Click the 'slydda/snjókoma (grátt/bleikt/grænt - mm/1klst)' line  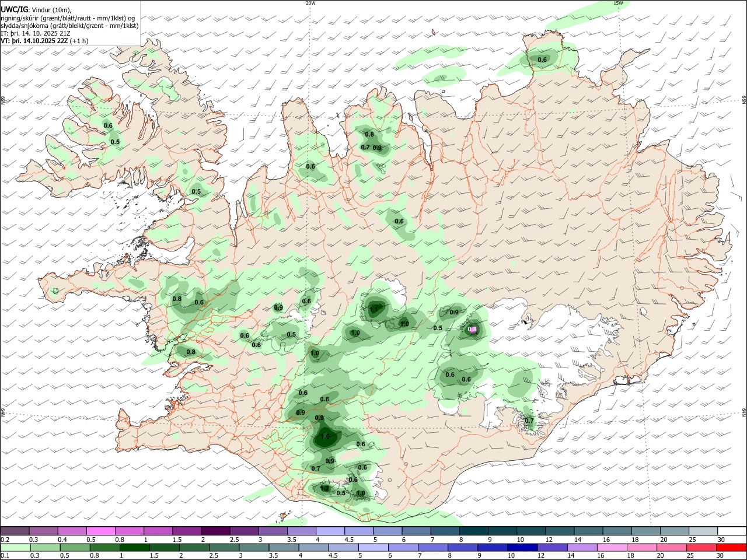(69, 26)
